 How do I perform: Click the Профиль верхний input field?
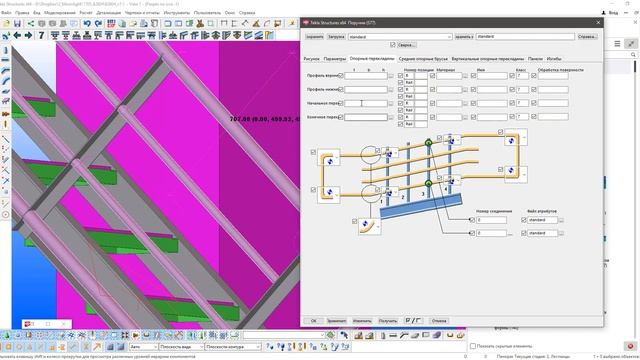pyautogui.click(x=366, y=76)
